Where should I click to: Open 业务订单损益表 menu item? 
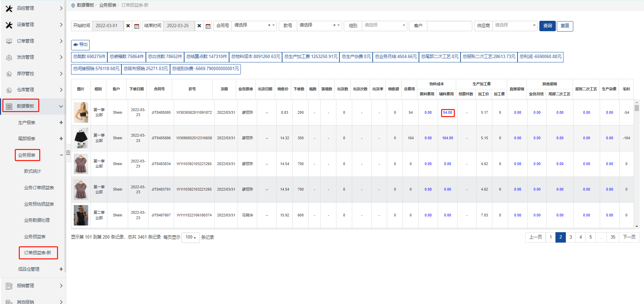39,188
